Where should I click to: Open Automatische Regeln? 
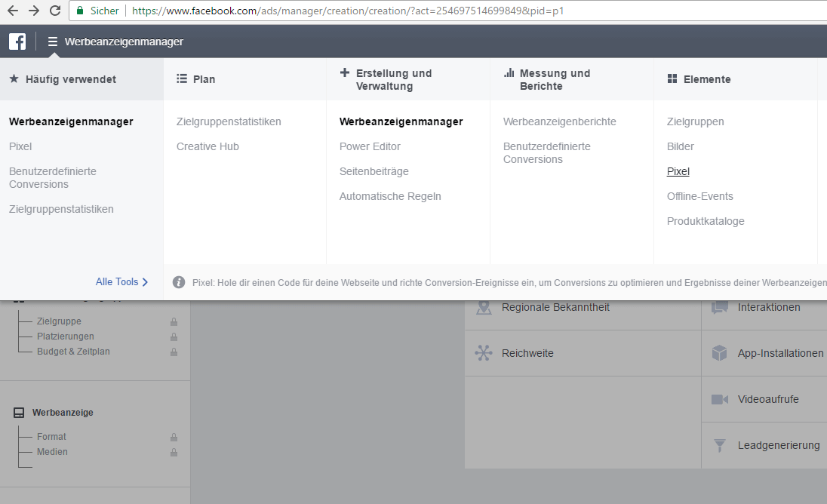point(390,196)
